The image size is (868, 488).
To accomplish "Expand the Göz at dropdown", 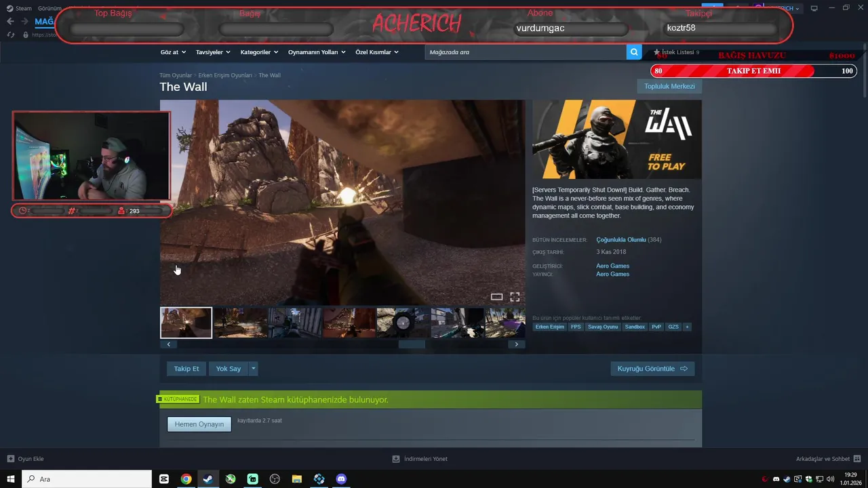I will click(x=172, y=52).
